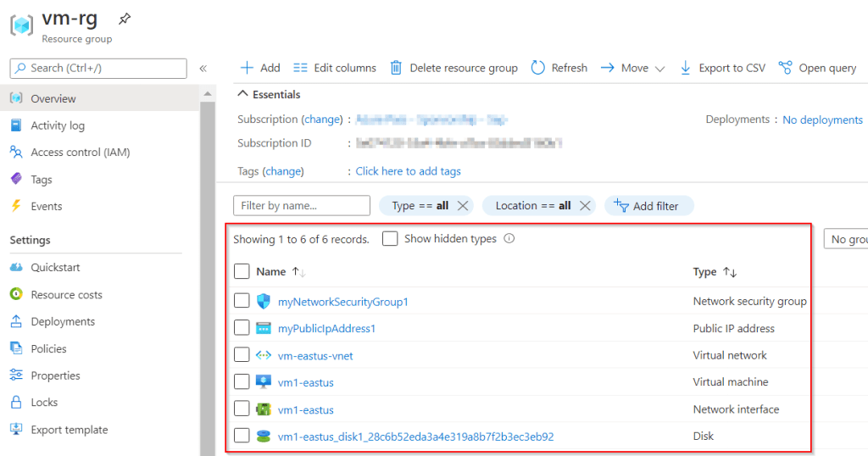Click the Open query icon
The width and height of the screenshot is (868, 456).
[x=785, y=68]
